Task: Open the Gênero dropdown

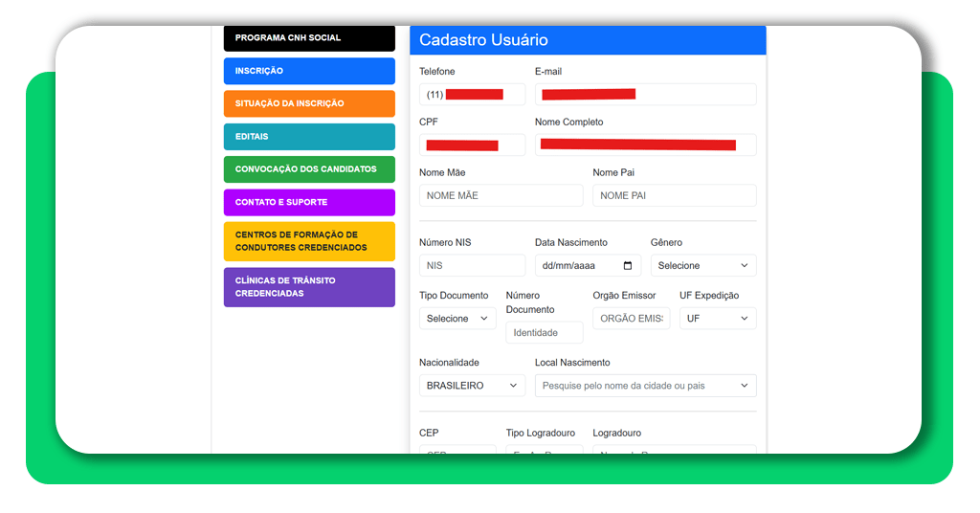Action: [x=702, y=266]
